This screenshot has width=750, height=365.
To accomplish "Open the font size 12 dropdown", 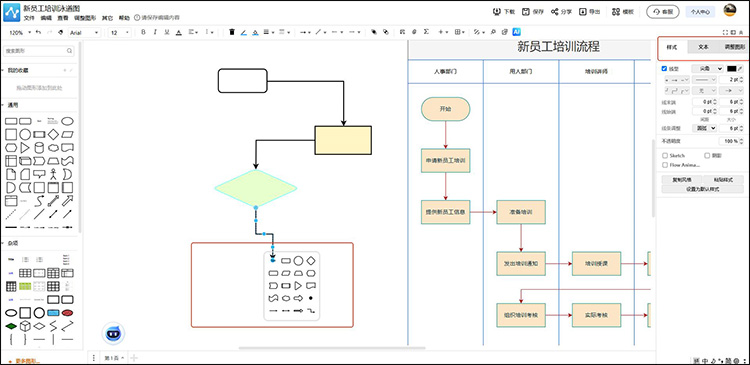I will 120,33.
